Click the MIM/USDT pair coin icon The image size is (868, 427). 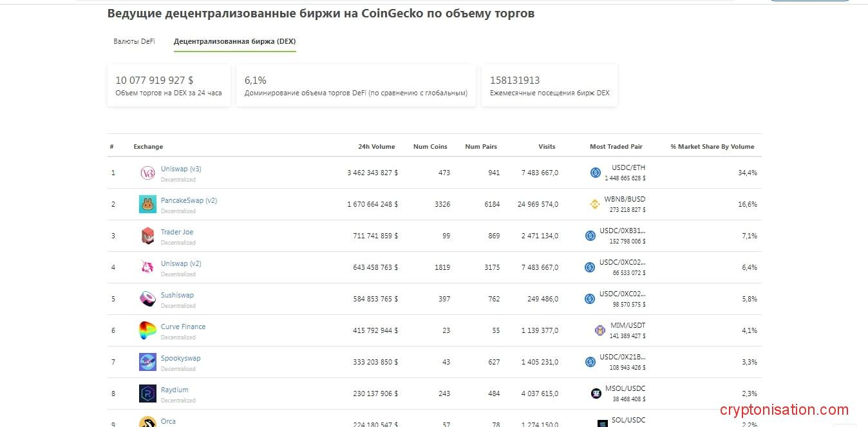click(599, 330)
